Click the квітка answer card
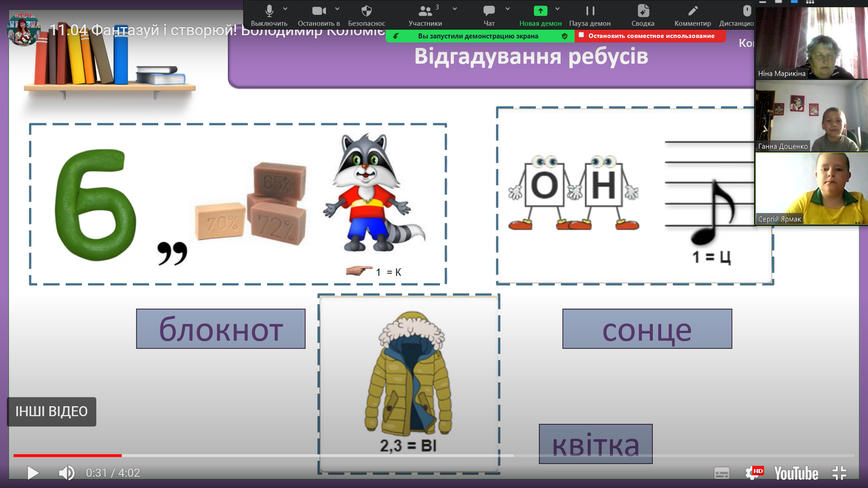Viewport: 868px width, 488px height. point(595,444)
